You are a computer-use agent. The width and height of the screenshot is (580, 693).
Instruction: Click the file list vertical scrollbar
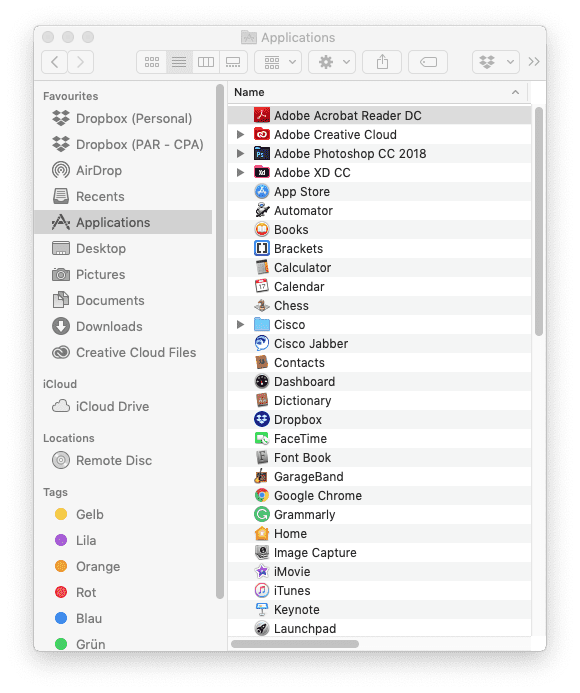(x=538, y=221)
